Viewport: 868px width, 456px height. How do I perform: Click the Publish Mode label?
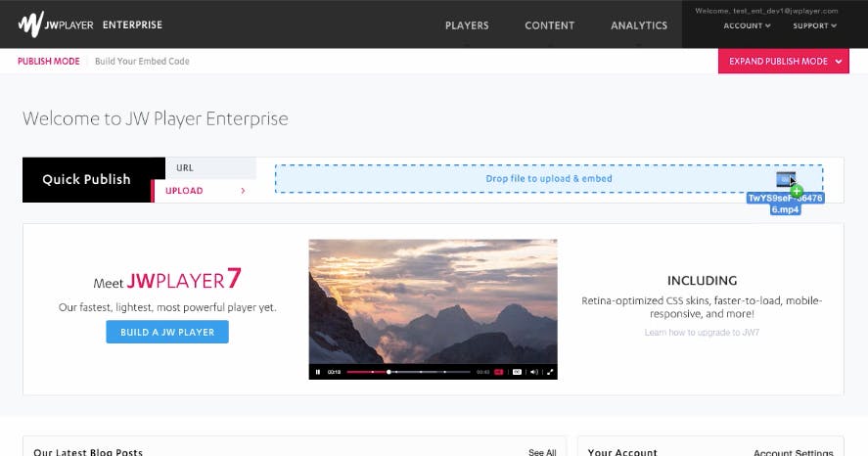click(49, 61)
